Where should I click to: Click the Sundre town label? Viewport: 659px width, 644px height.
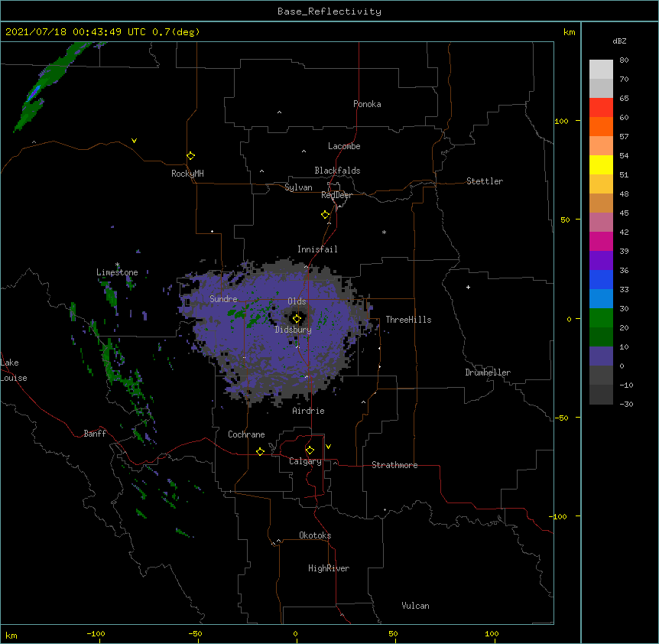click(223, 299)
